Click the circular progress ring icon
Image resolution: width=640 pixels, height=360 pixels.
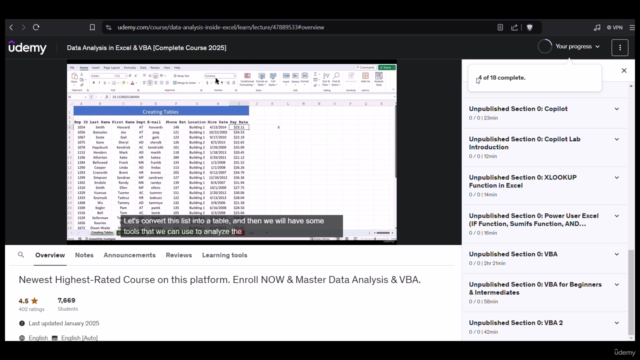(544, 47)
